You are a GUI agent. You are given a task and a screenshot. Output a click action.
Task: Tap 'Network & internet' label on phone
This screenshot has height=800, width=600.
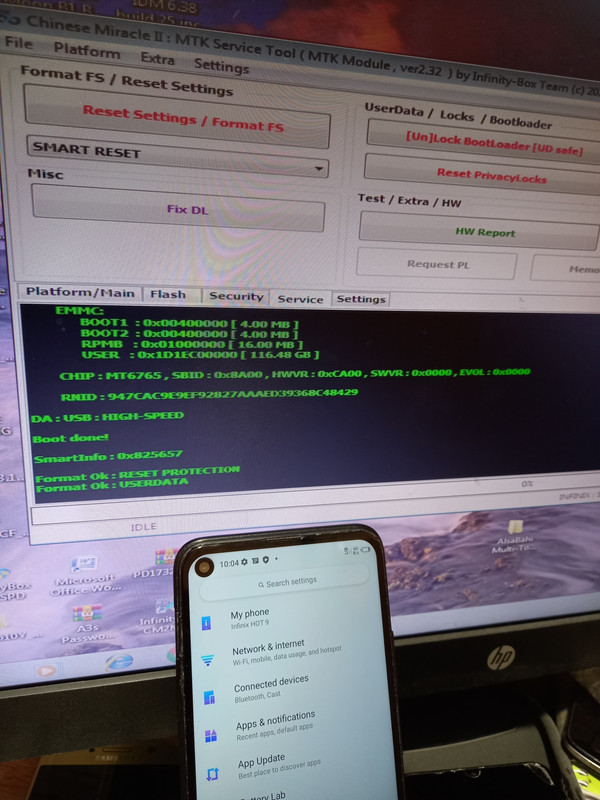(x=268, y=647)
